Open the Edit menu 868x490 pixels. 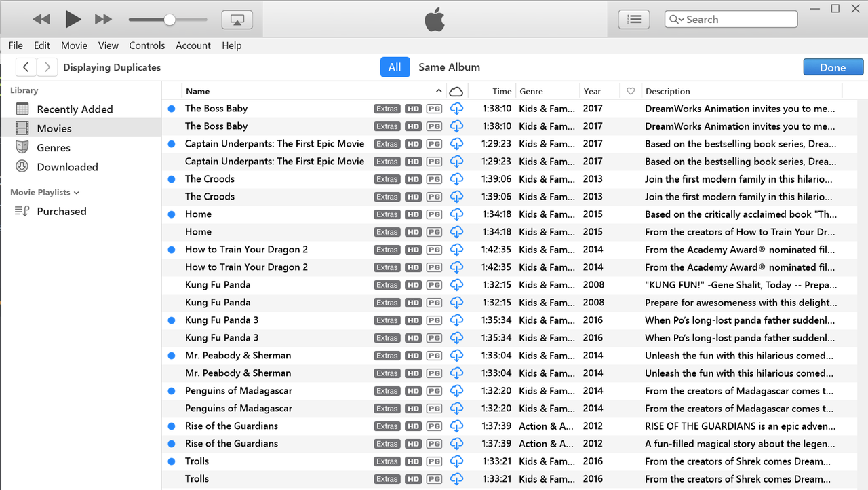pyautogui.click(x=42, y=45)
